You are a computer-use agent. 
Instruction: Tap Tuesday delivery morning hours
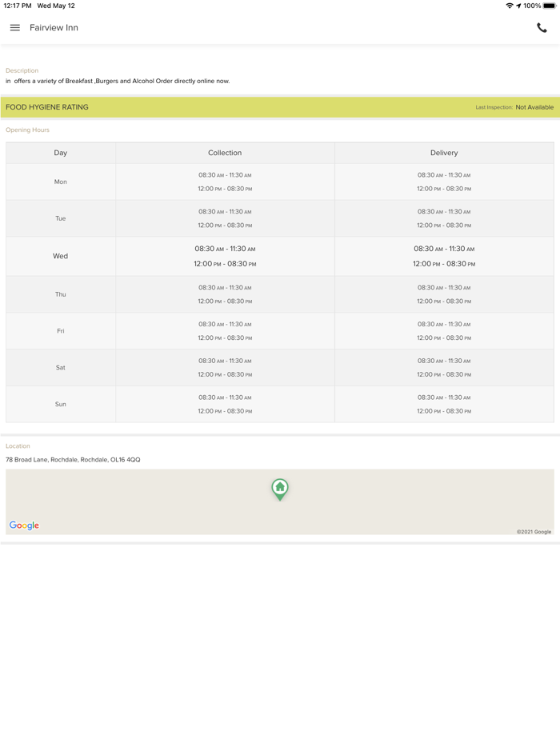[x=444, y=211]
